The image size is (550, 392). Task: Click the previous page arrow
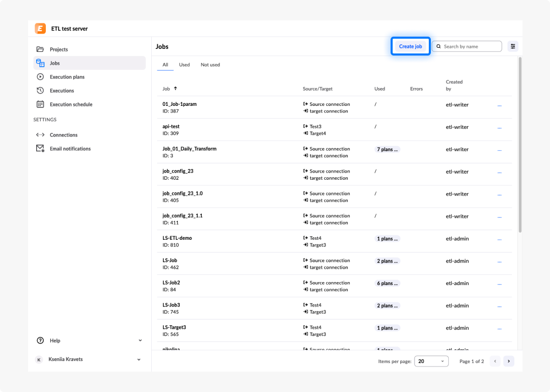tap(495, 361)
